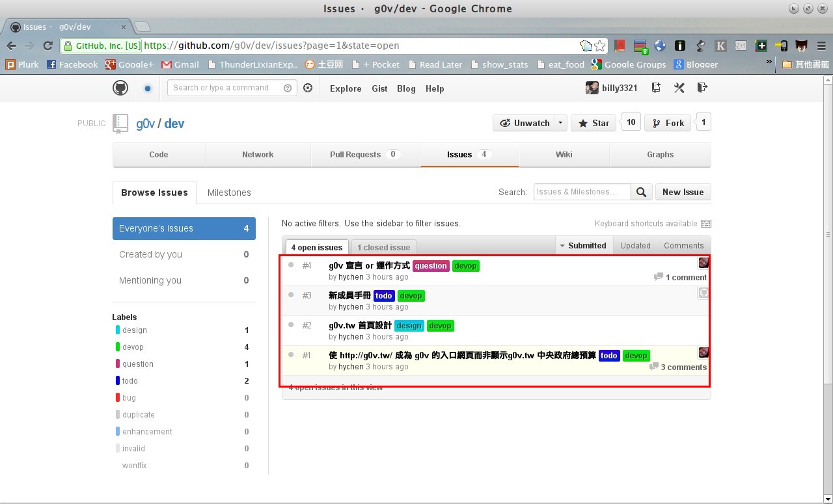Click the issue search magnifier button
Image resolution: width=833 pixels, height=504 pixels.
641,192
